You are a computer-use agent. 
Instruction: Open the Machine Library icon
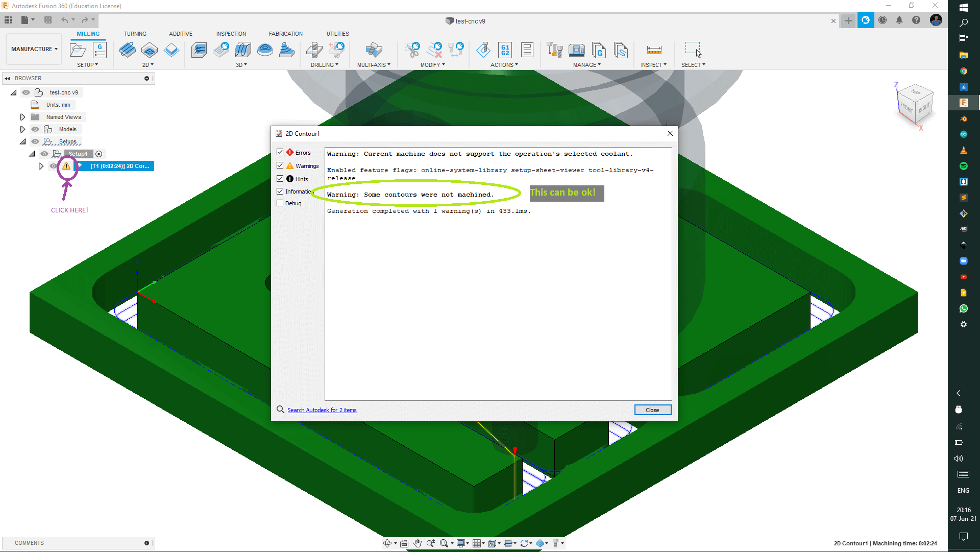click(x=576, y=50)
